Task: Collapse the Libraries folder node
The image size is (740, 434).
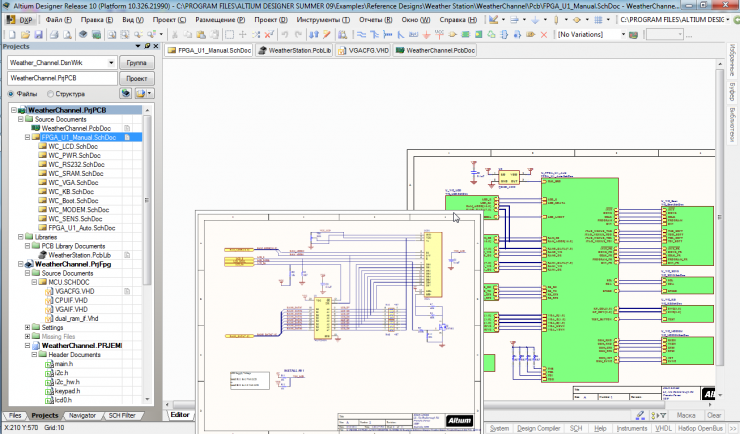Action: click(x=20, y=237)
